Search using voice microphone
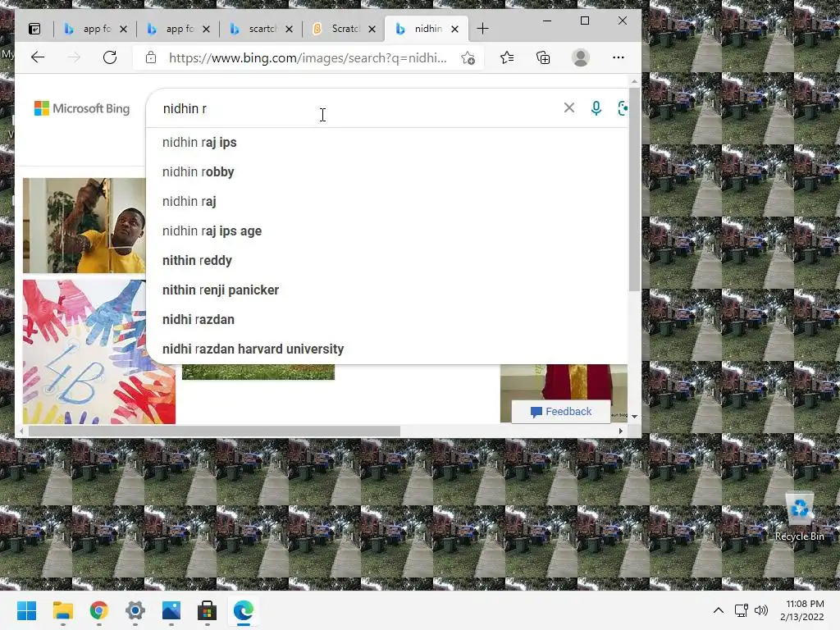Screen dimensions: 840x630 [x=596, y=108]
